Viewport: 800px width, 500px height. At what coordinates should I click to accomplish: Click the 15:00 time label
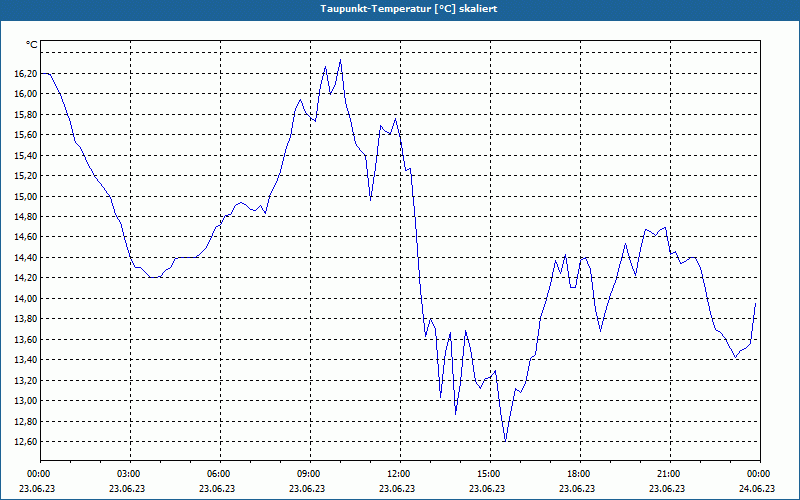coord(490,474)
